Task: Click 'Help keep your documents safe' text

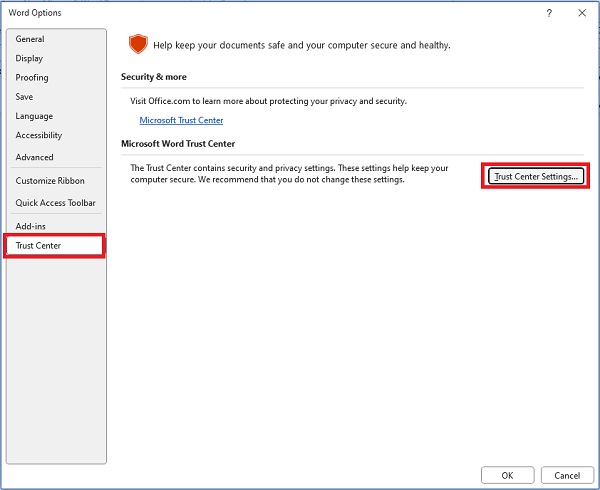Action: (x=302, y=45)
